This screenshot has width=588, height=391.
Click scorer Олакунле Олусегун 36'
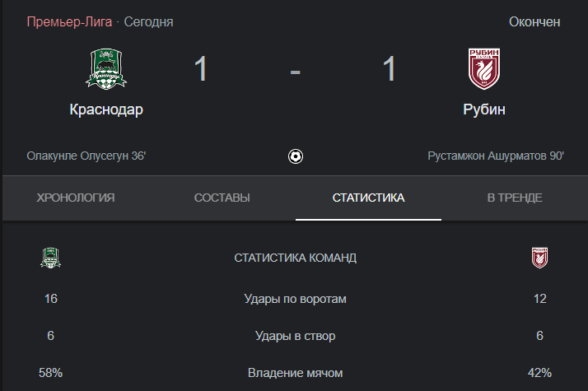point(86,156)
